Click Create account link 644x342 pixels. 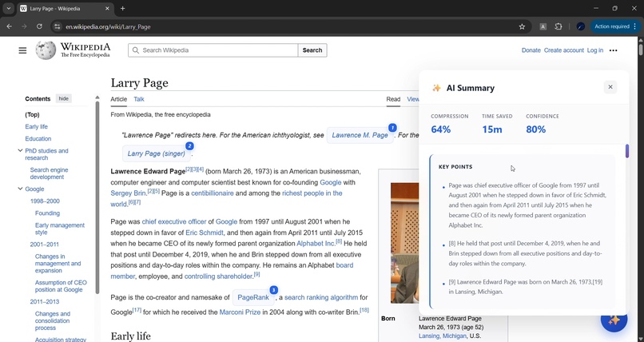pos(563,50)
